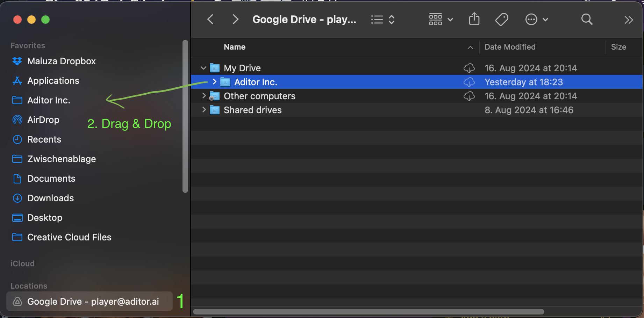Sort by the Date Modified column header
The height and width of the screenshot is (318, 644).
point(510,47)
